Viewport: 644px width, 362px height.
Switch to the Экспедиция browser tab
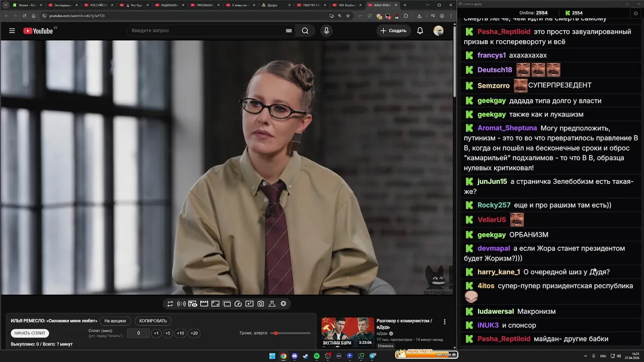62,5
